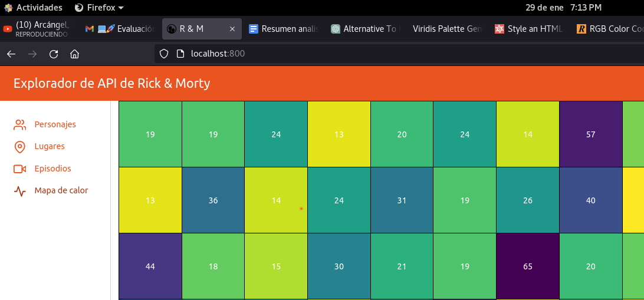
Task: Click the dark purple cell showing 57
Action: (x=590, y=134)
